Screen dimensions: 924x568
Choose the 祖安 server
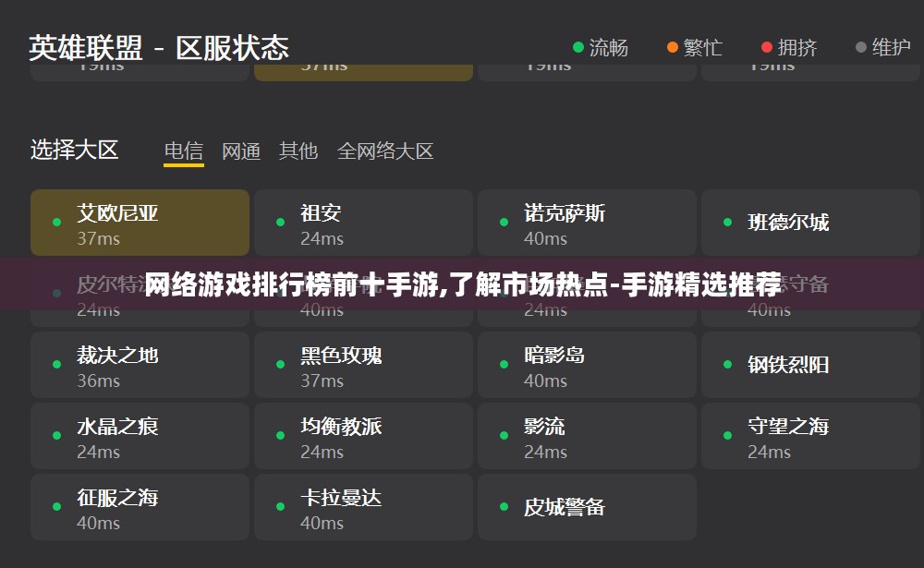363,223
